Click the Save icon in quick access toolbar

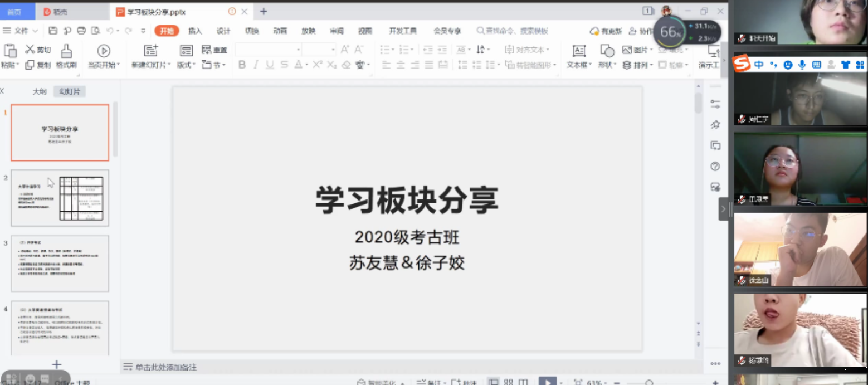pos(53,31)
